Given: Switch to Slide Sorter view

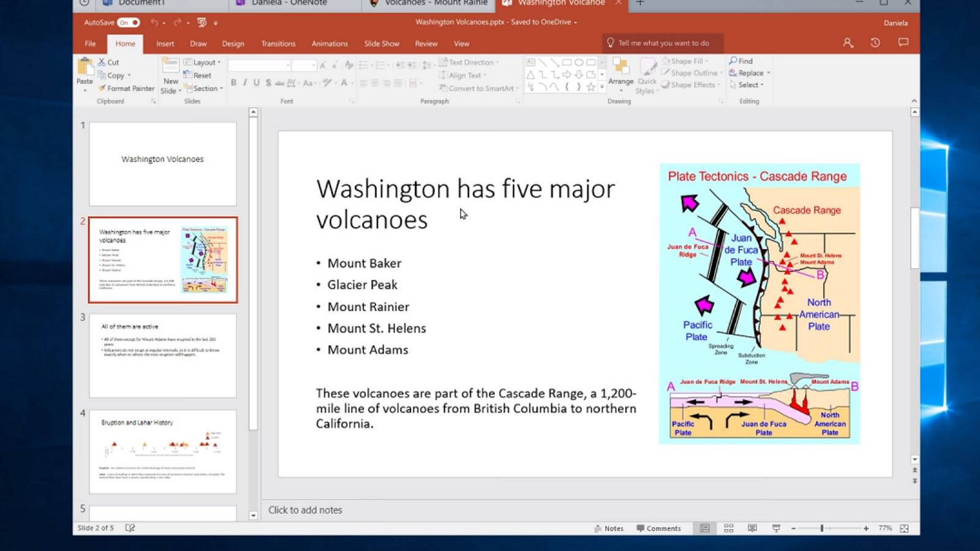Looking at the screenshot, I should 729,528.
